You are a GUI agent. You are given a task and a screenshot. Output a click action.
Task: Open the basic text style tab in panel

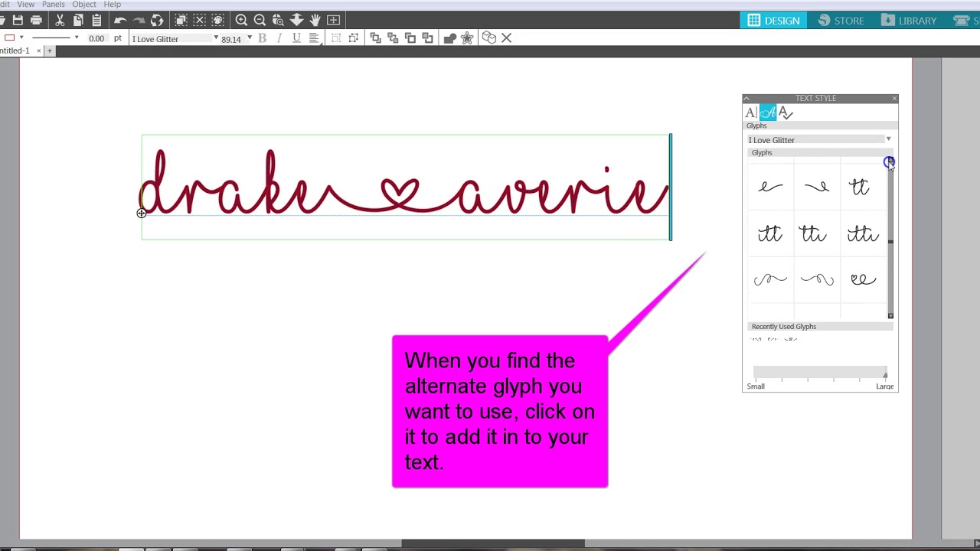(x=751, y=113)
